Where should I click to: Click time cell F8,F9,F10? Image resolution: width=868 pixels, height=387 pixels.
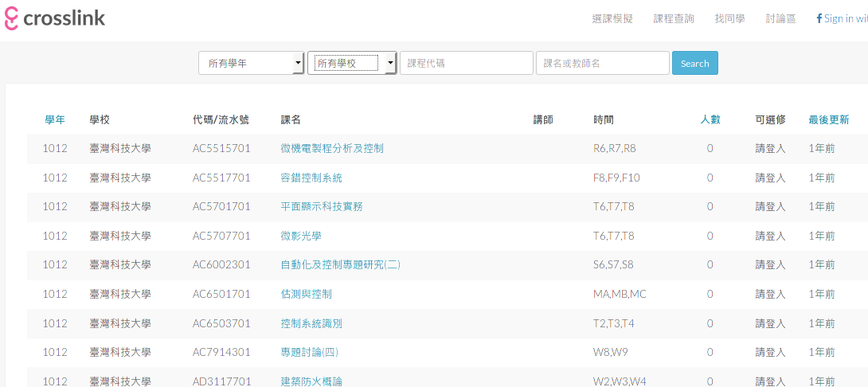616,178
